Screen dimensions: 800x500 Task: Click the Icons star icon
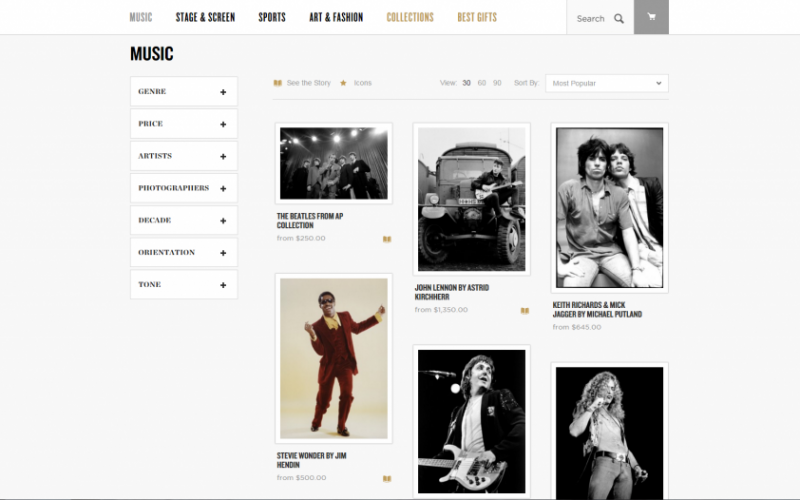coord(343,83)
